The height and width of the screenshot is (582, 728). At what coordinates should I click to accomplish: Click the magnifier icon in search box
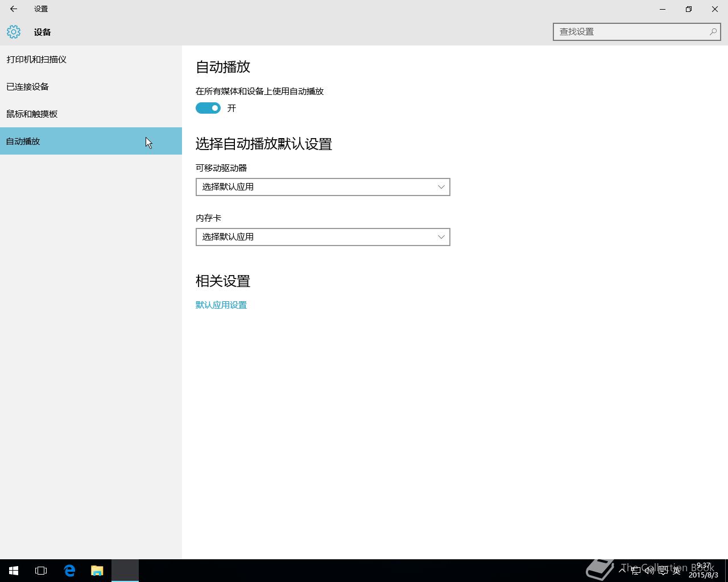713,32
